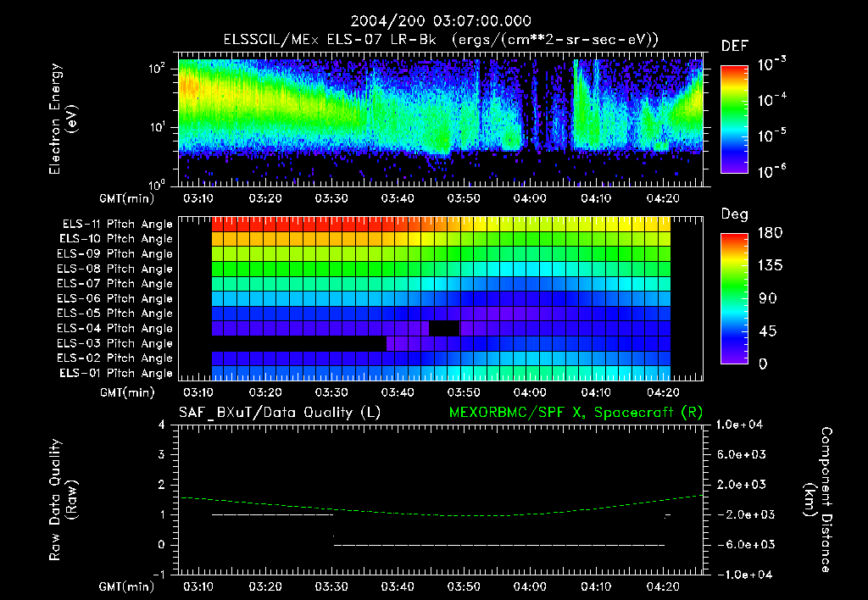
Task: Click the ELS-03 Pitch Angle label
Action: (x=115, y=343)
